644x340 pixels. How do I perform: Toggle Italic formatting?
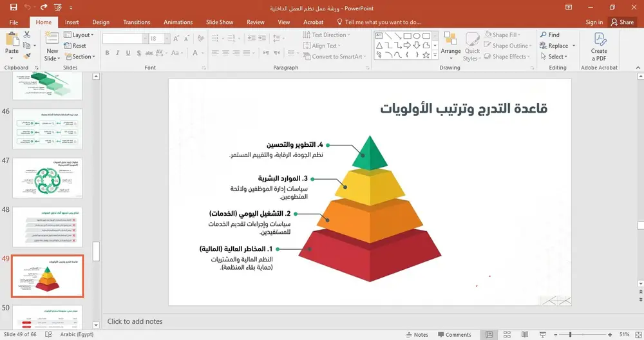click(117, 53)
